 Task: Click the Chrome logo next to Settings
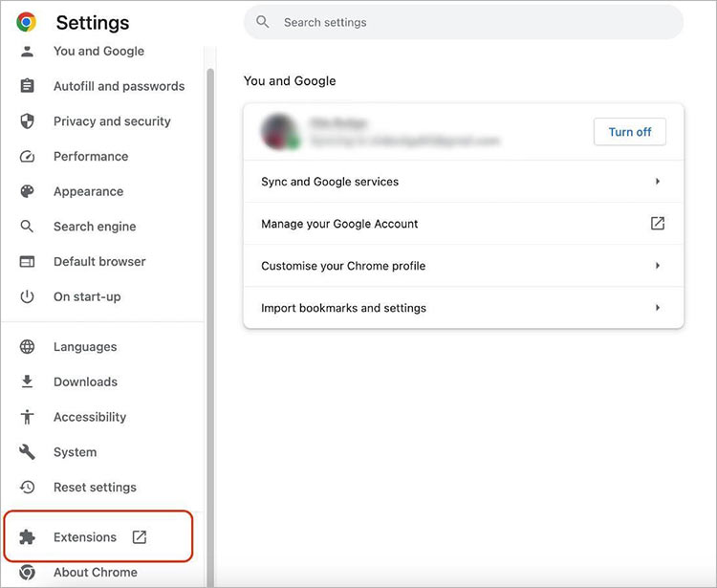tap(27, 22)
